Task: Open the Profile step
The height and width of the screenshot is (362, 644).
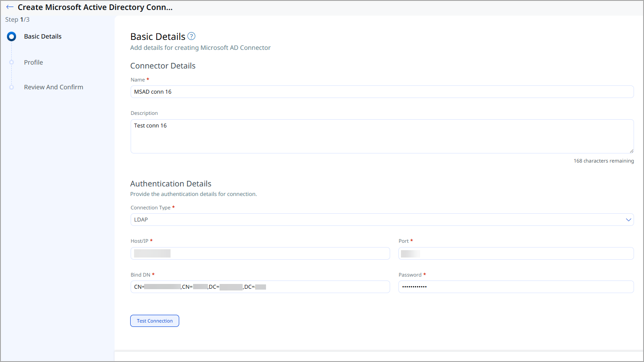Action: (x=33, y=62)
